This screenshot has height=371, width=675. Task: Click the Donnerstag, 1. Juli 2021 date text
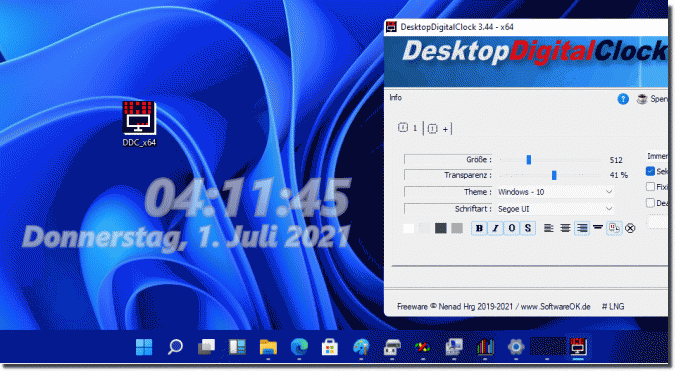click(186, 237)
